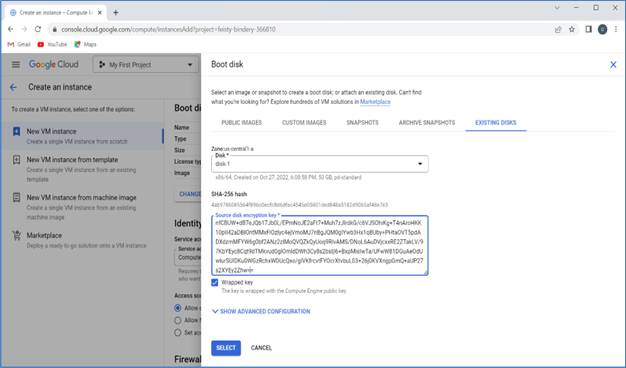
Task: Open the Maps bookmark
Action: tap(85, 44)
